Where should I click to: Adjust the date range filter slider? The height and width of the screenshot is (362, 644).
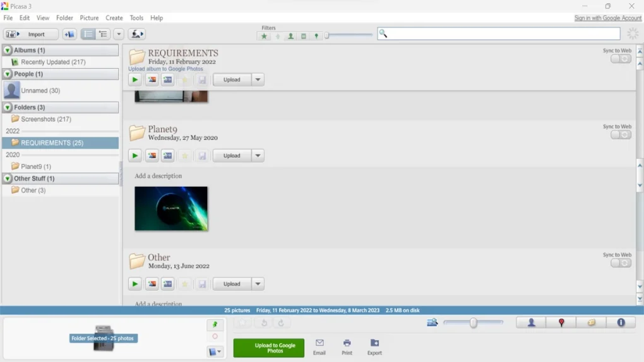[327, 36]
